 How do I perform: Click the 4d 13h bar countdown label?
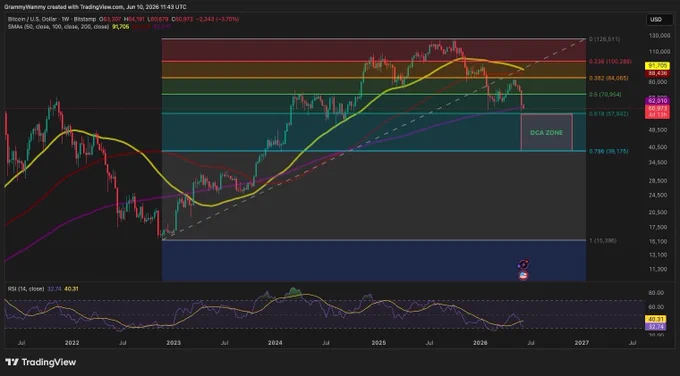point(658,115)
